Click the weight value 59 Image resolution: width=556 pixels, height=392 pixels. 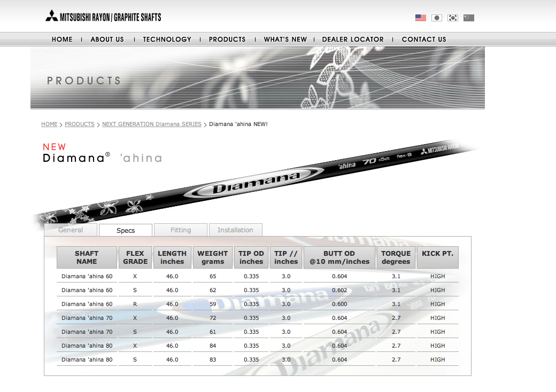point(213,304)
